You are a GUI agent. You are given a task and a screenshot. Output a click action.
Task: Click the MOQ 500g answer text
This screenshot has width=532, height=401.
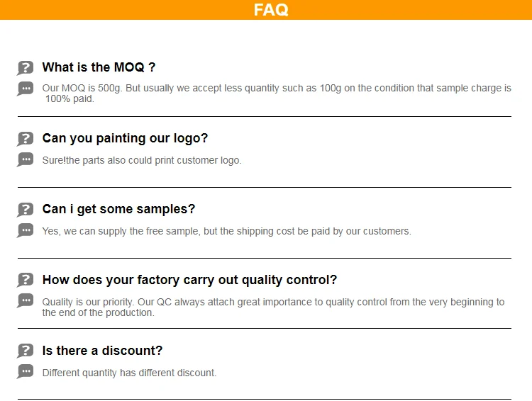pyautogui.click(x=277, y=94)
